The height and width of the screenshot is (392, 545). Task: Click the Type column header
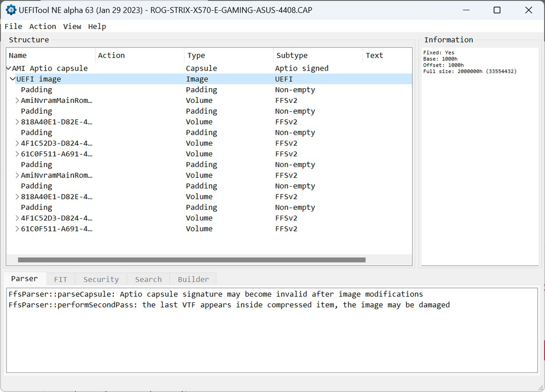tap(229, 55)
